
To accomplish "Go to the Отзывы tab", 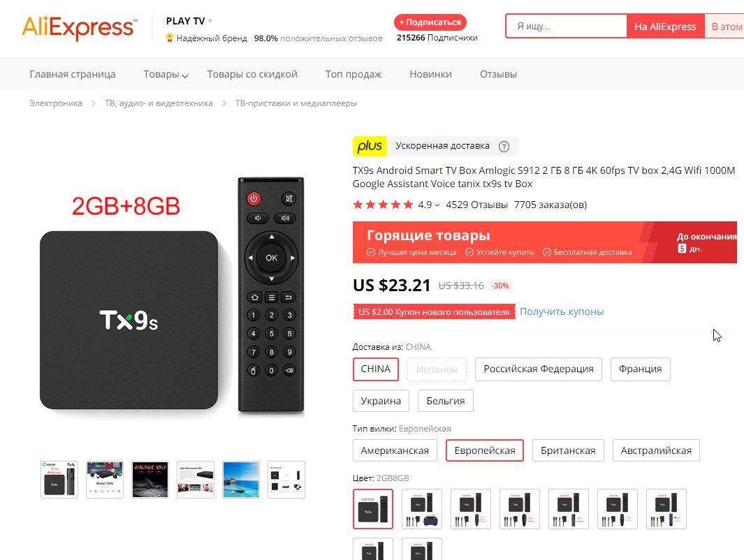I will pyautogui.click(x=498, y=74).
